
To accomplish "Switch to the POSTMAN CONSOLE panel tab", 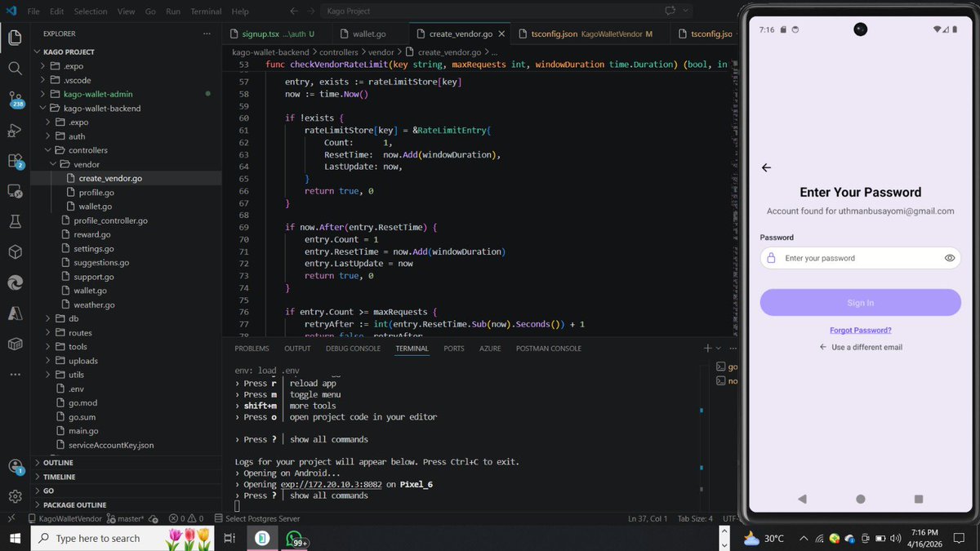I will 549,349.
